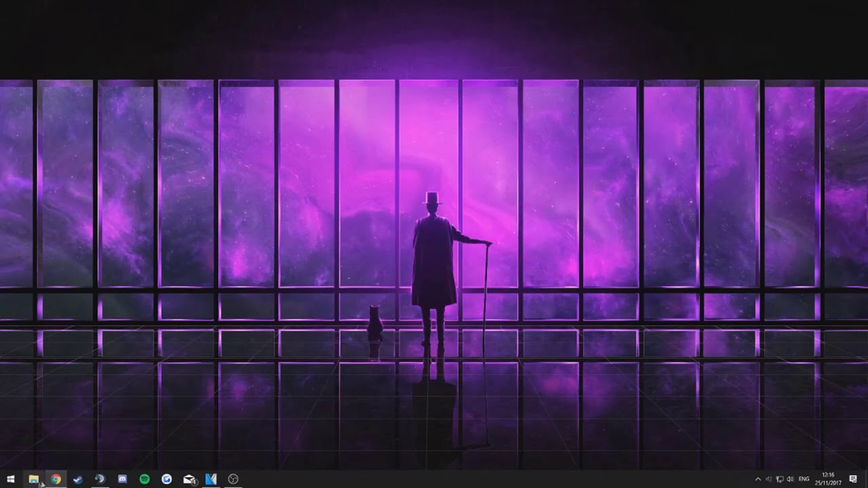The height and width of the screenshot is (488, 868).
Task: Open OBS Studio from the taskbar
Action: point(233,479)
